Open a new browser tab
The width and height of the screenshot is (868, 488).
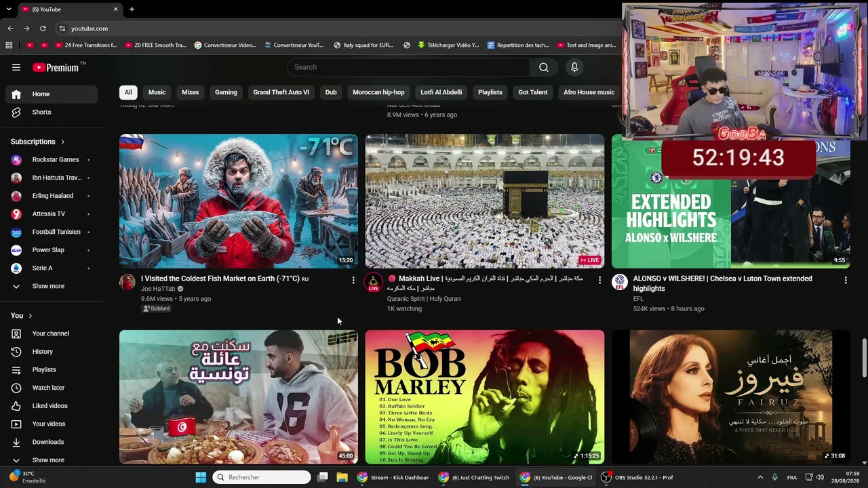pos(132,9)
